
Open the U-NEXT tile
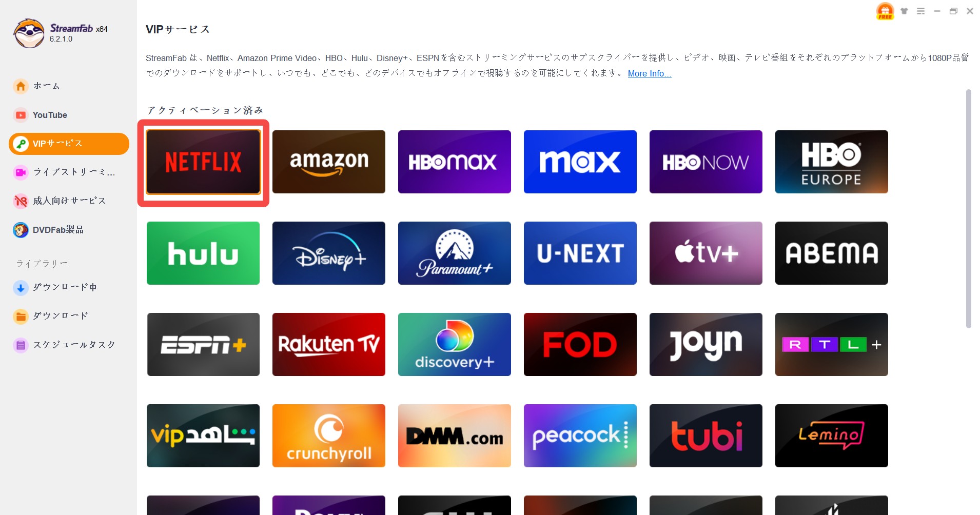[580, 253]
